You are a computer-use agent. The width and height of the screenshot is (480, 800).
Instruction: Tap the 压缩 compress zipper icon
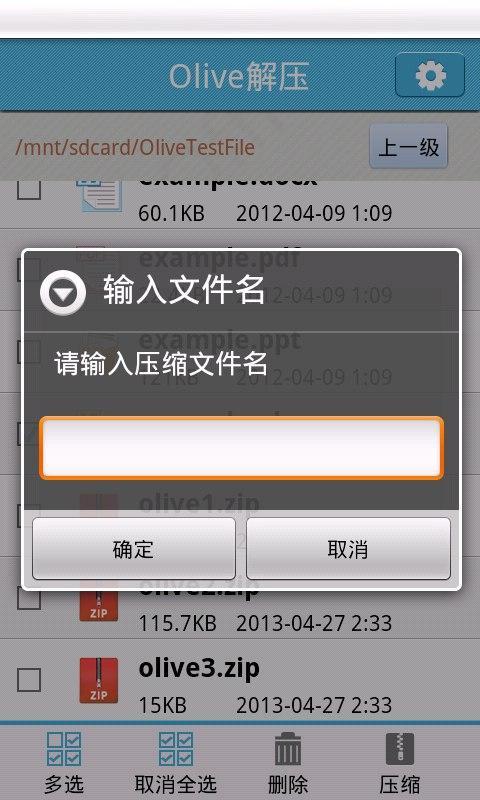(x=399, y=749)
